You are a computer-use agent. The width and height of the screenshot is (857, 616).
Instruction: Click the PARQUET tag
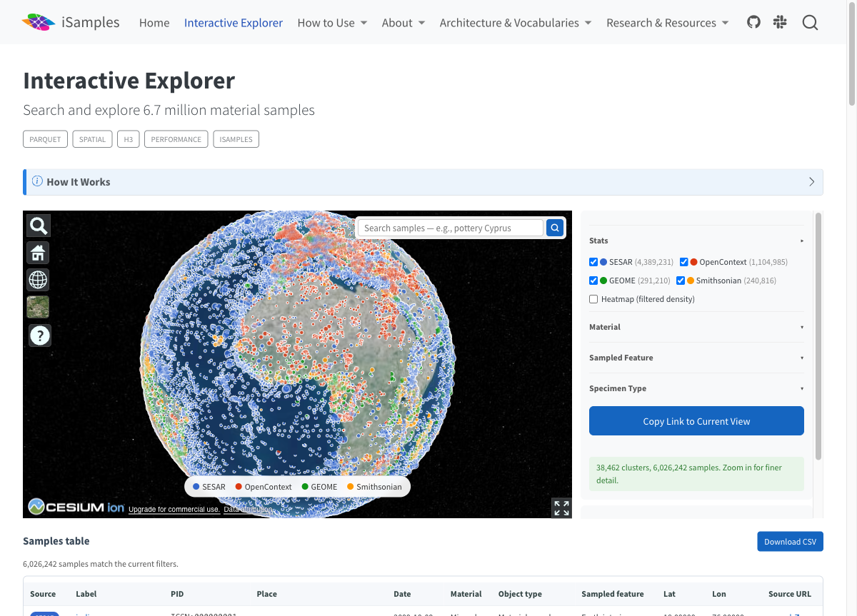45,139
